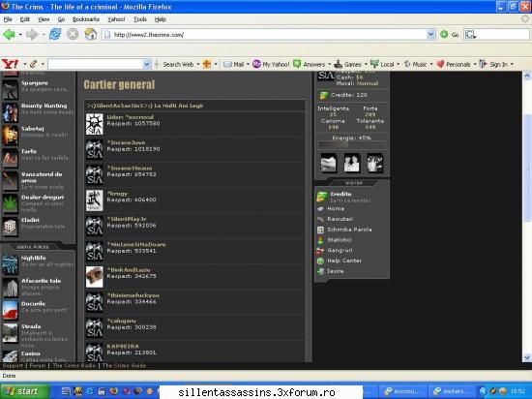Open the Yahoo search box dropdown arrow
This screenshot has height=399, width=532.
point(147,64)
